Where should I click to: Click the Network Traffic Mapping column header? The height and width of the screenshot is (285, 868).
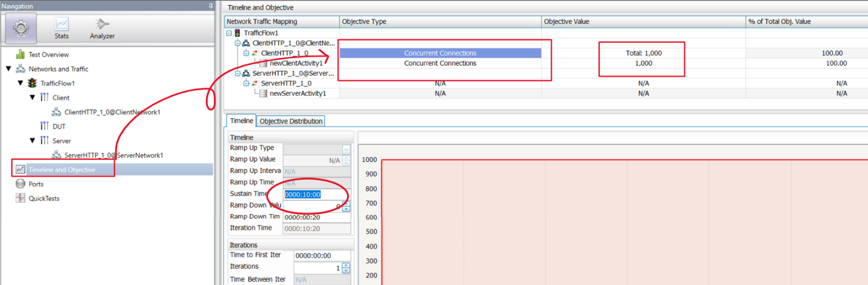(282, 22)
